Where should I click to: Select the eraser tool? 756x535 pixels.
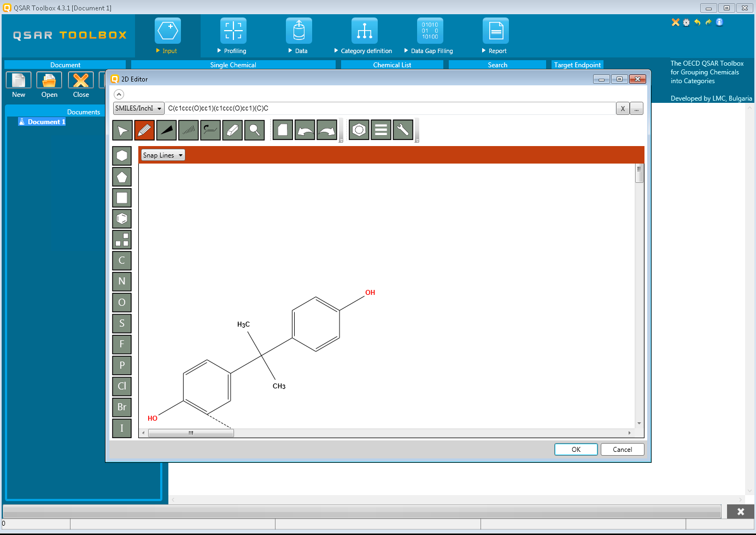point(232,130)
